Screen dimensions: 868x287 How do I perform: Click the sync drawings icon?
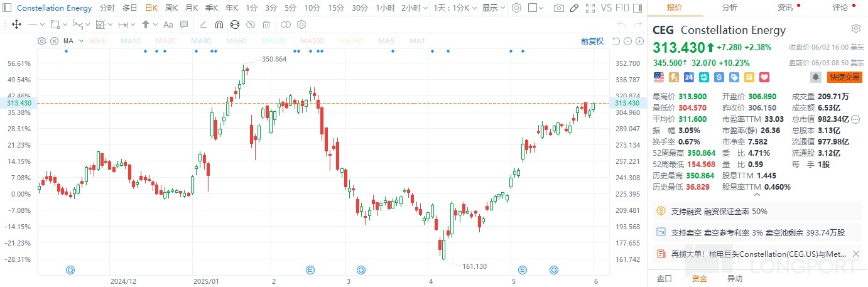point(234,24)
